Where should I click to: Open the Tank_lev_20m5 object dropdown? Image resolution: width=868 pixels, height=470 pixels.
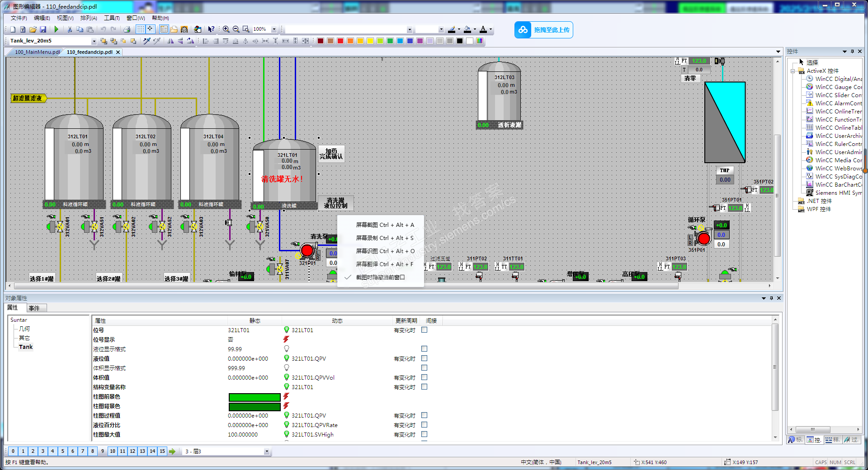point(94,41)
